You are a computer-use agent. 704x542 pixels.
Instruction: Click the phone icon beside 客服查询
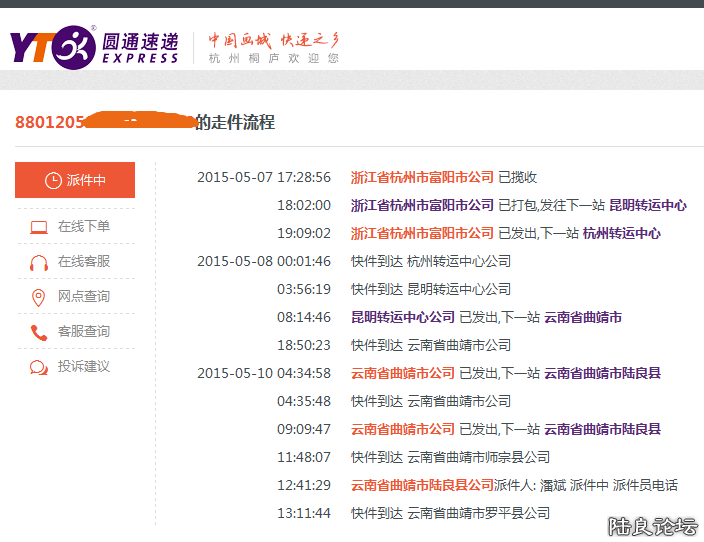(x=39, y=332)
